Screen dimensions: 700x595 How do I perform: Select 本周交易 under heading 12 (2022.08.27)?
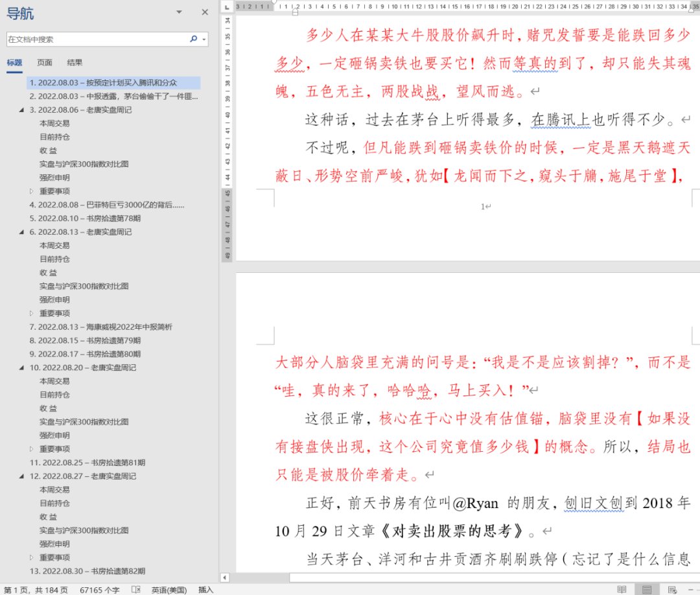point(54,489)
